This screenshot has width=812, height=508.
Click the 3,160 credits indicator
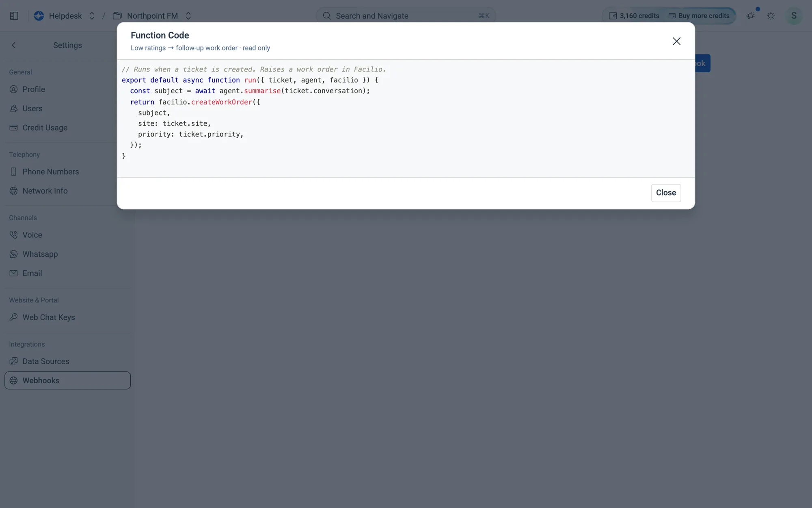coord(634,16)
